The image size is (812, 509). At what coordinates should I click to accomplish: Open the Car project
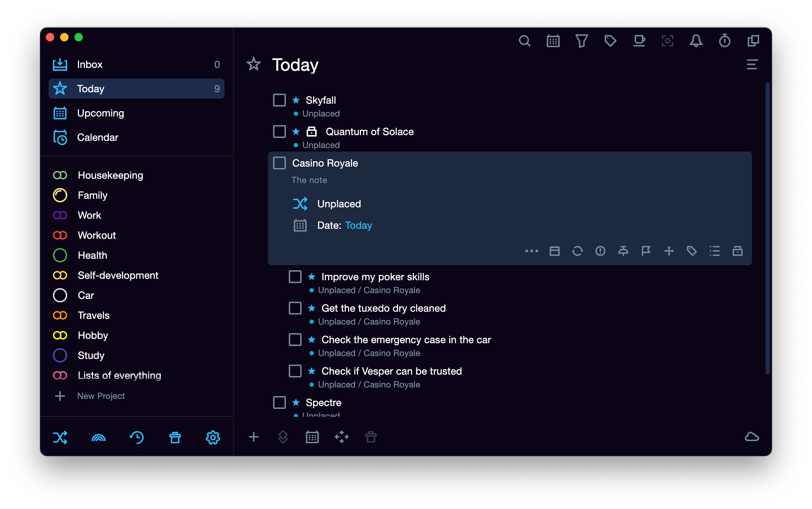[x=137, y=295]
